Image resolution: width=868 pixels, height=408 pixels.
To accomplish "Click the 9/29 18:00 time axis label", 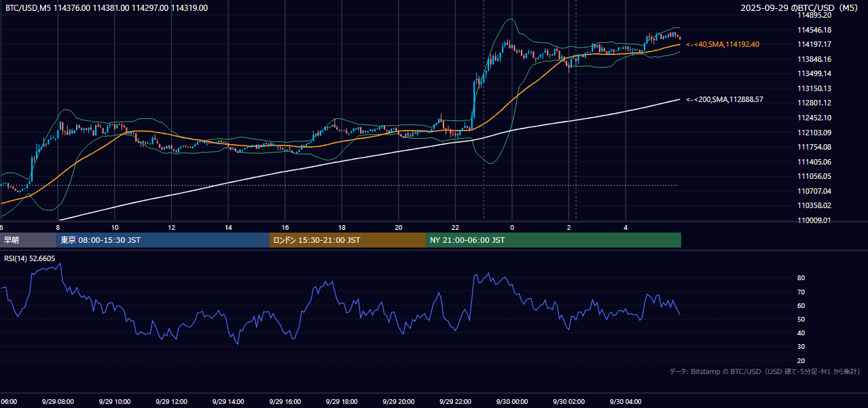I will tap(342, 402).
